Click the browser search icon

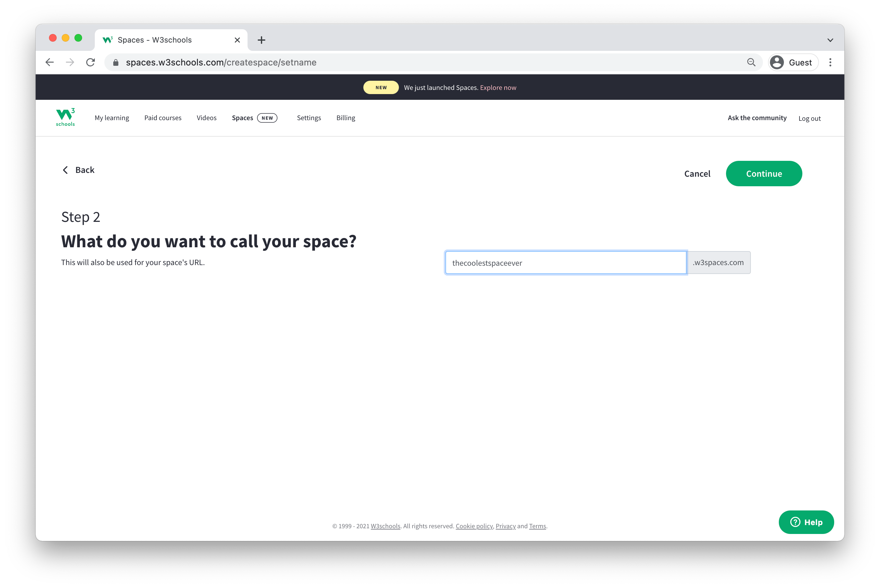751,62
